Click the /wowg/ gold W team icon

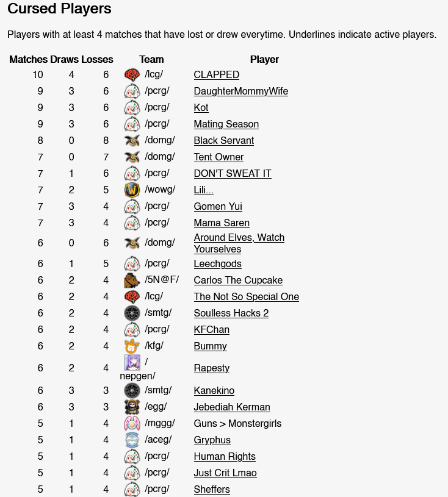[x=132, y=190]
